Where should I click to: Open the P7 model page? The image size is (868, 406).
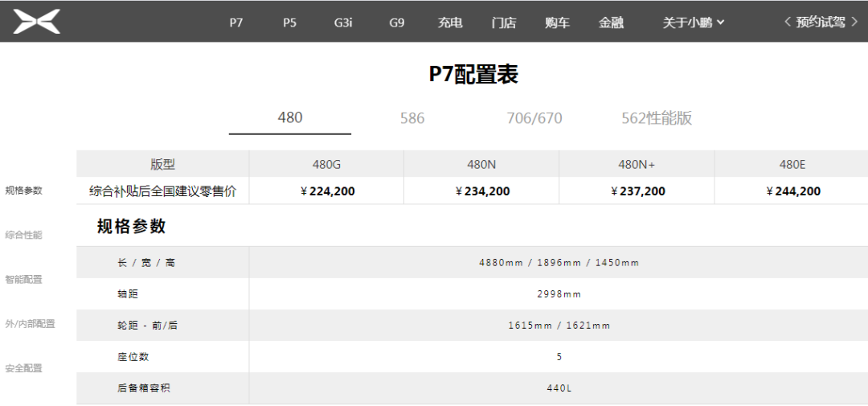pos(235,23)
